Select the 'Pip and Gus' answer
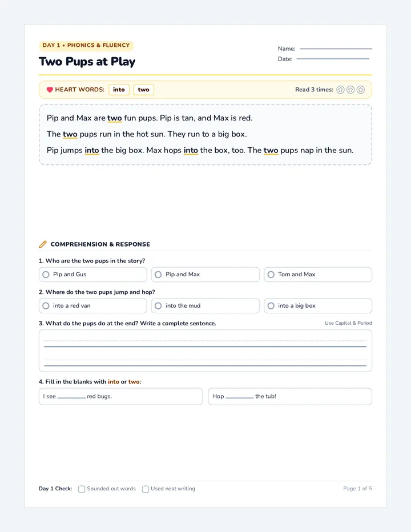The height and width of the screenshot is (532, 411). tap(92, 275)
